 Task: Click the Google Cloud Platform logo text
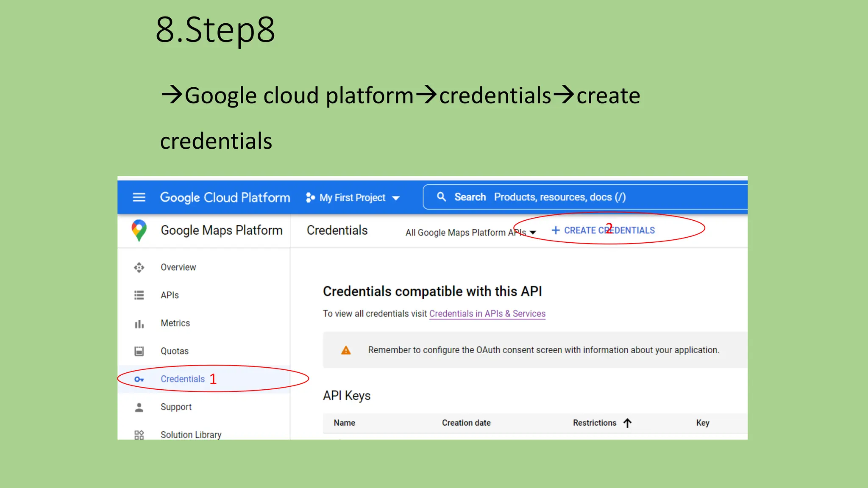225,198
